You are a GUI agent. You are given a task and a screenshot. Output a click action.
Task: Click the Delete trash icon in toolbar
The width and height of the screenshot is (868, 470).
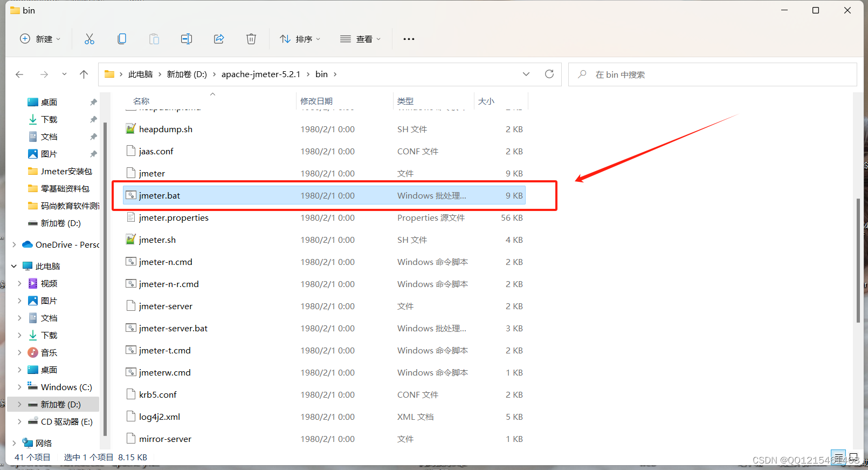coord(251,39)
